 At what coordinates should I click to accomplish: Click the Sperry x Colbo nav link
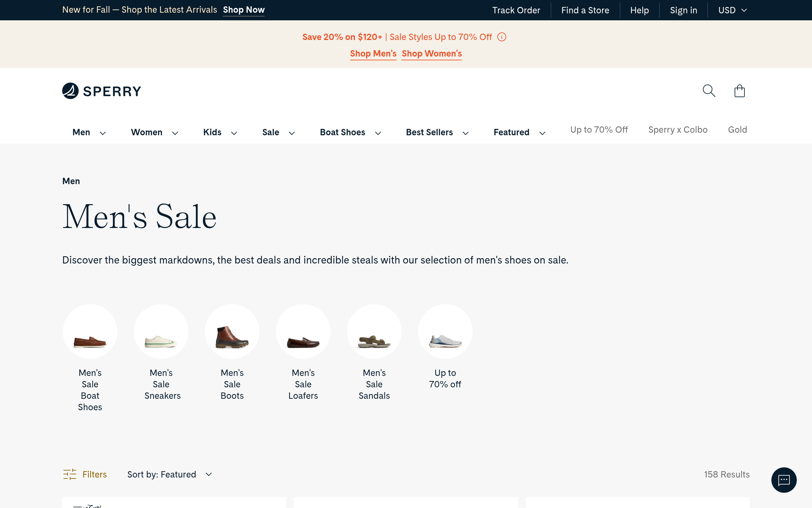pyautogui.click(x=678, y=130)
